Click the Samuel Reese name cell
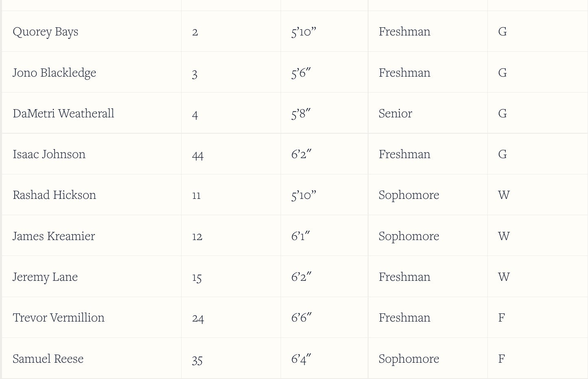This screenshot has height=379, width=588. pyautogui.click(x=48, y=359)
